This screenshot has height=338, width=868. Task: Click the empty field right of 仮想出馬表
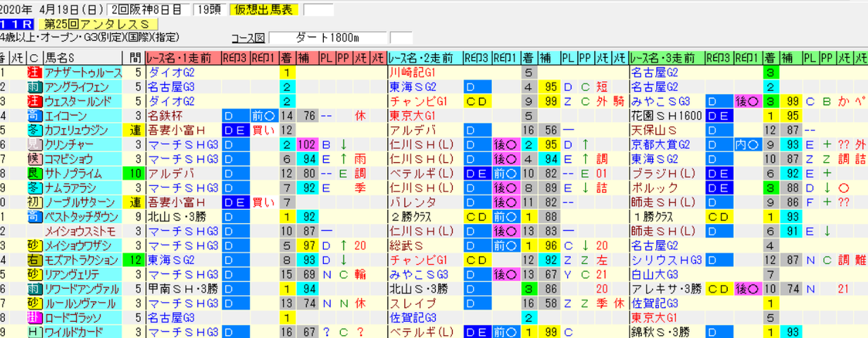click(318, 9)
